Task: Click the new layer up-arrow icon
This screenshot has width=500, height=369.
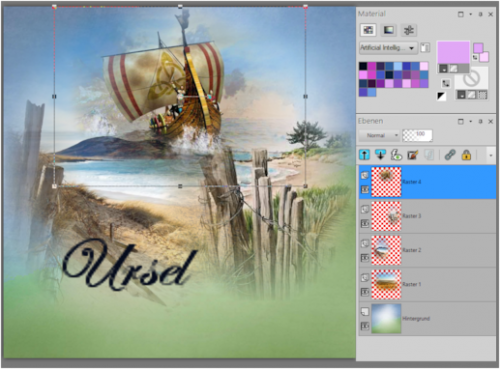Action: [x=364, y=155]
